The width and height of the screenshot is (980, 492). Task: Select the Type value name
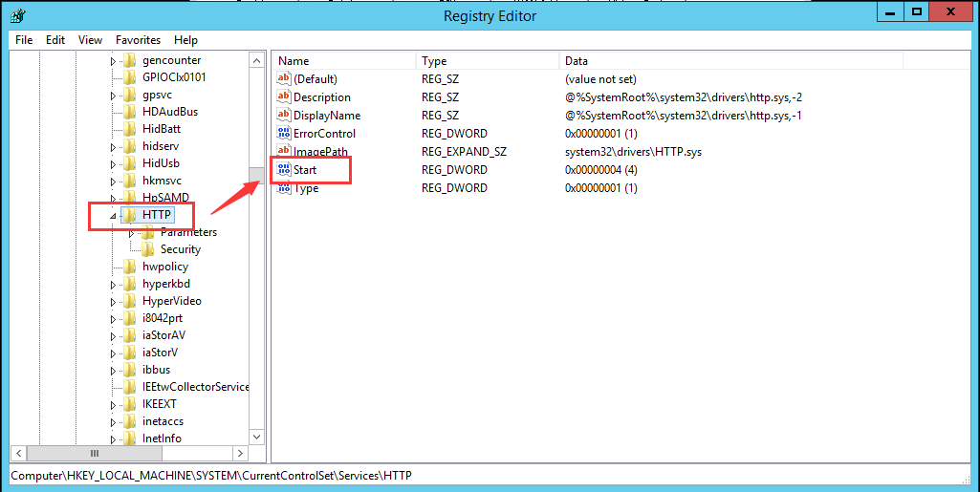click(x=306, y=188)
